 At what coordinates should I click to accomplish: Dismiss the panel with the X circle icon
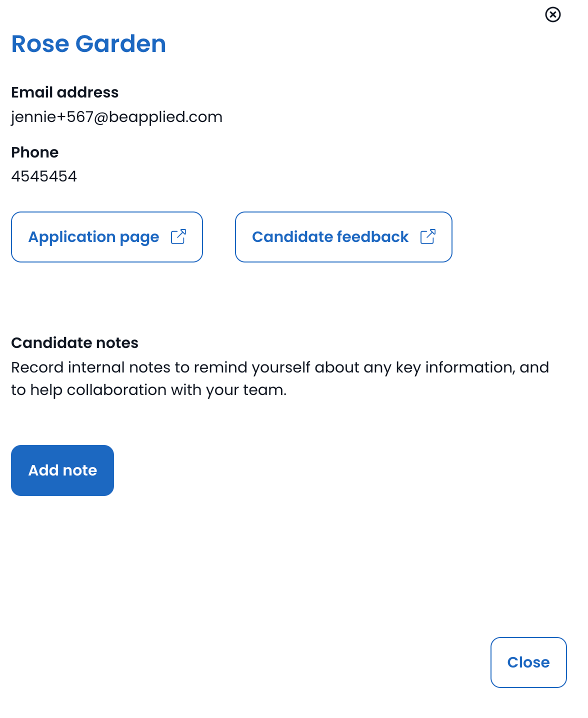pyautogui.click(x=552, y=14)
